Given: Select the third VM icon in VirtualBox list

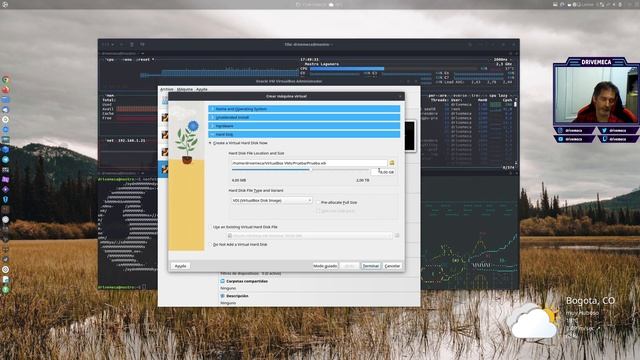Looking at the screenshot, I should 164,152.
